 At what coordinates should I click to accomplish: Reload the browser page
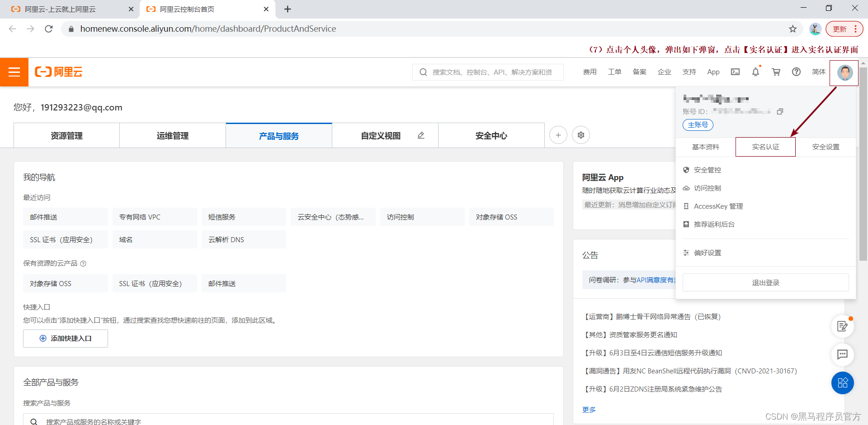pyautogui.click(x=49, y=29)
